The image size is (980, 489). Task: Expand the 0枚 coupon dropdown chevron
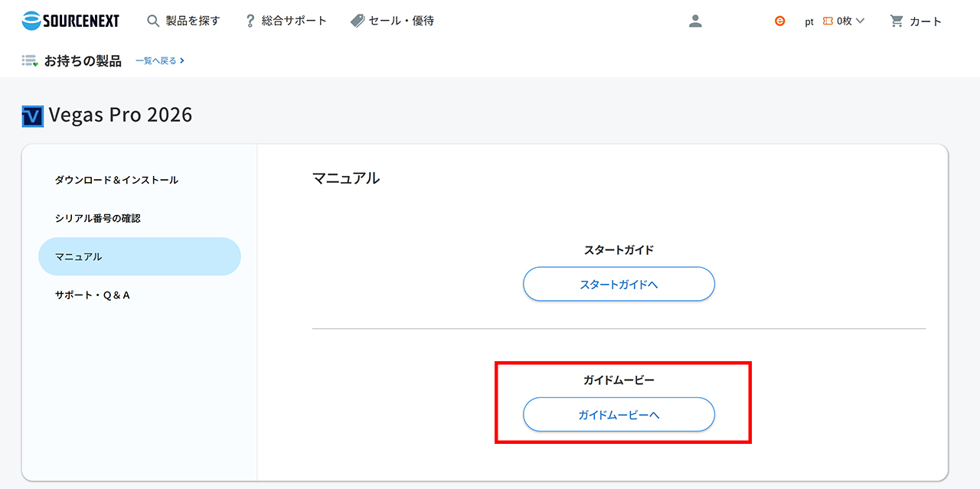pyautogui.click(x=860, y=21)
